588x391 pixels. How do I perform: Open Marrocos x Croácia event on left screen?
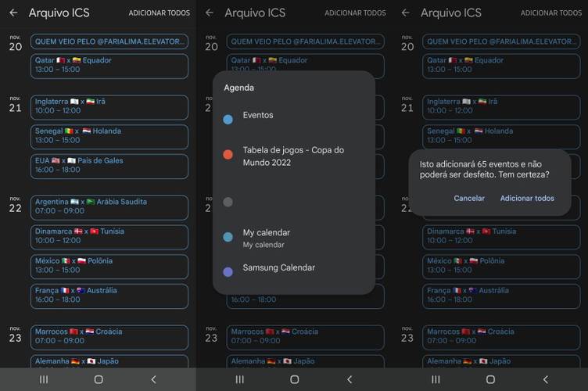[109, 337]
